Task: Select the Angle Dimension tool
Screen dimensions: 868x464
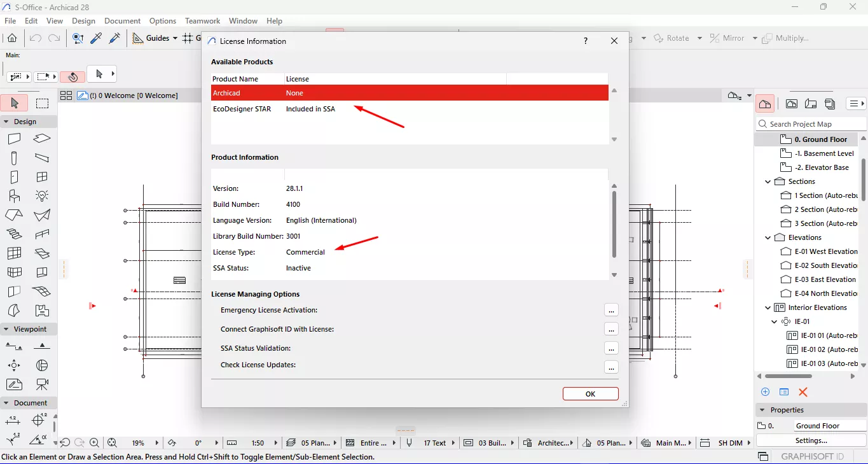Action: [38, 439]
